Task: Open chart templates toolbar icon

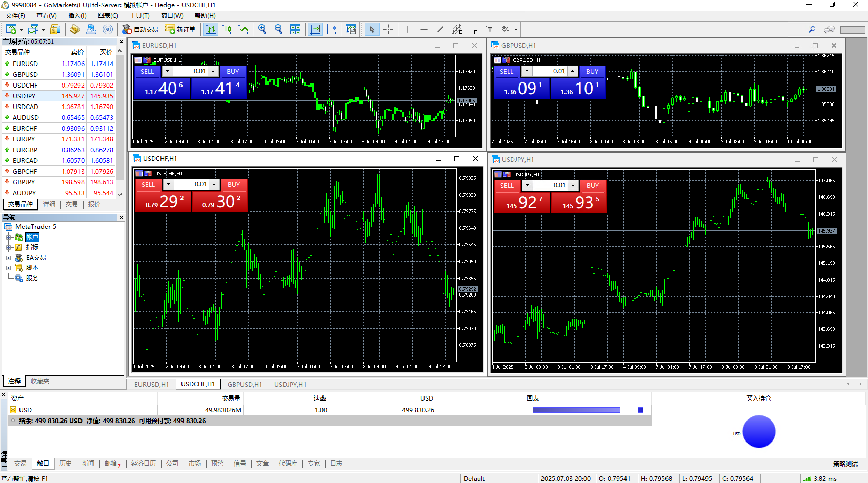Action: (x=351, y=29)
